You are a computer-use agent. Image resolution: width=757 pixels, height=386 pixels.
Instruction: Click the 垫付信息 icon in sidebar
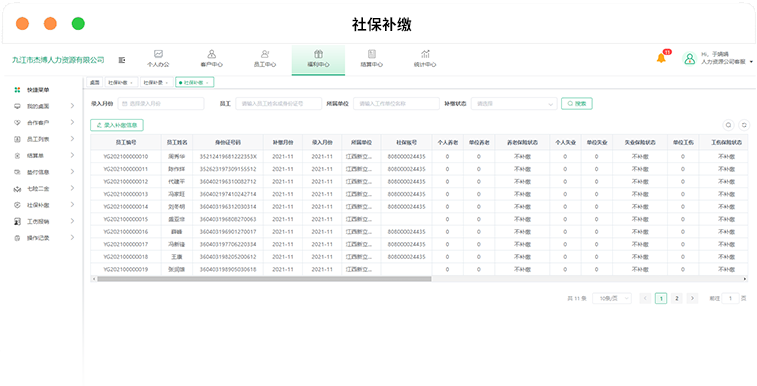click(17, 172)
